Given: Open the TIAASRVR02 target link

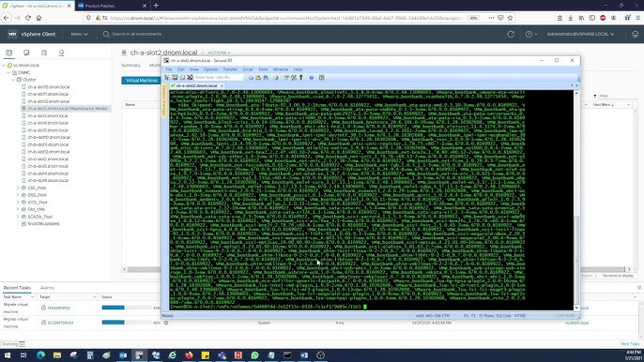Looking at the screenshot, I should 59,308.
